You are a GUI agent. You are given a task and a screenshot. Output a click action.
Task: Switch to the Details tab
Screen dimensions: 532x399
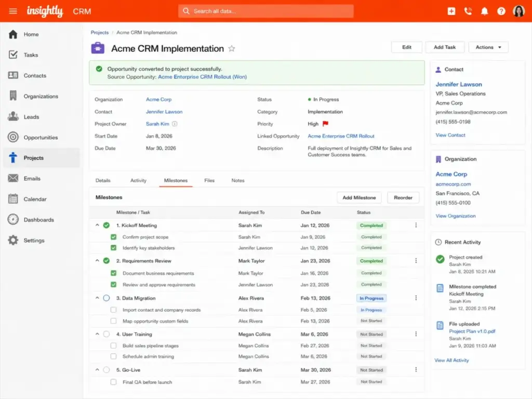tap(103, 180)
